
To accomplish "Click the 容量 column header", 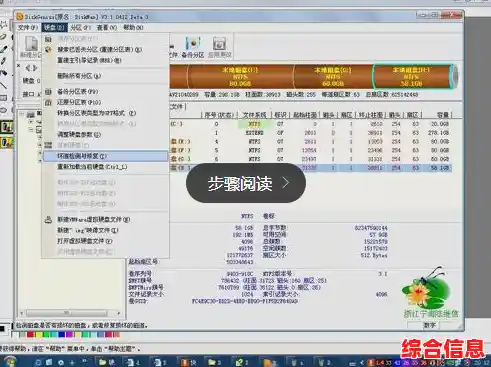I will 438,115.
